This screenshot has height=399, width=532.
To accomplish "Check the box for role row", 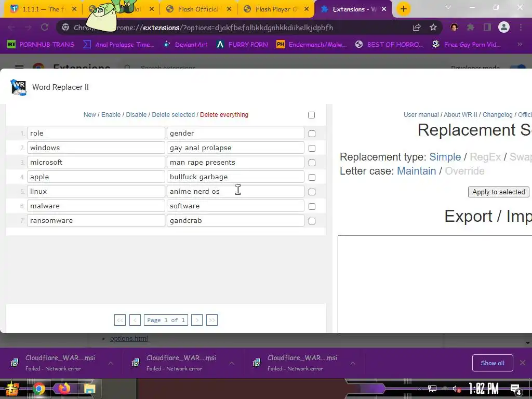I will pyautogui.click(x=312, y=134).
